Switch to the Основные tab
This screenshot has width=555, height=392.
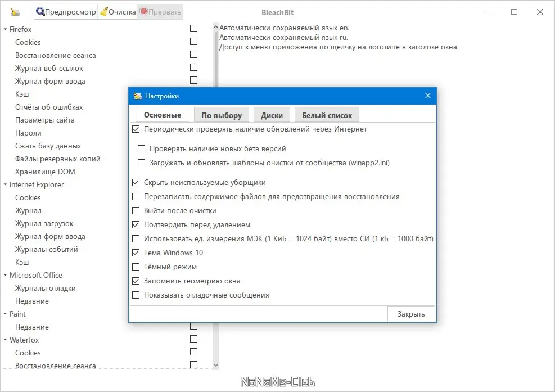tap(163, 115)
